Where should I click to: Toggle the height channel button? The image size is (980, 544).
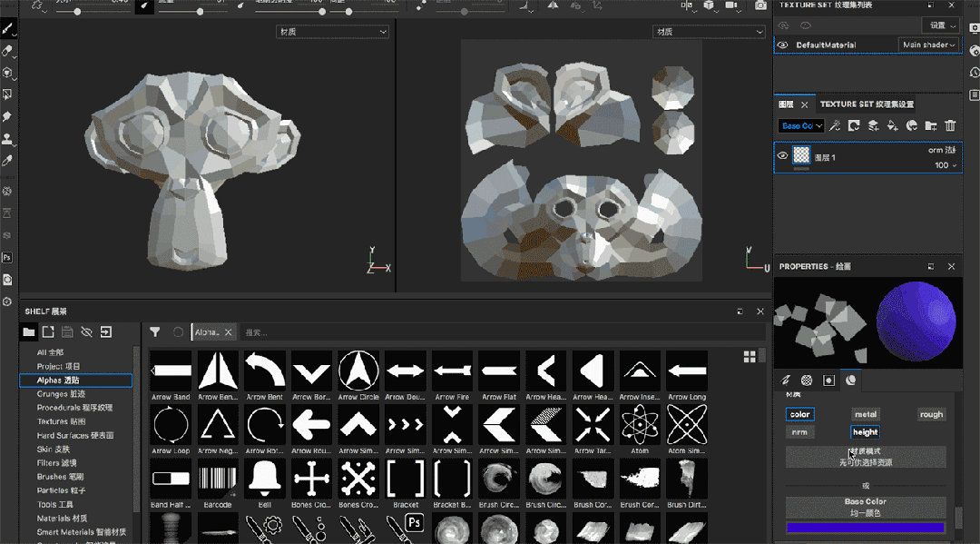[x=866, y=432]
